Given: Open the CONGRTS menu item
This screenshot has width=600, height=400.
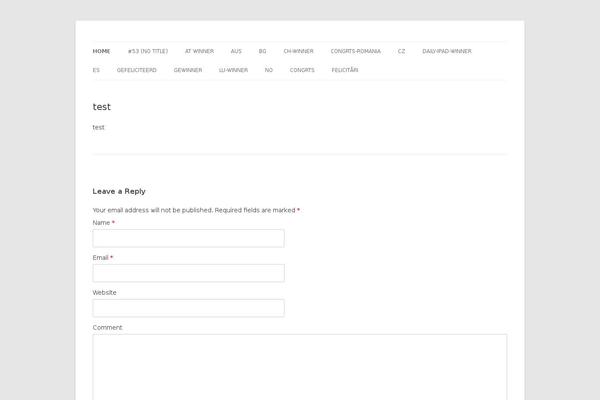Looking at the screenshot, I should (x=302, y=70).
